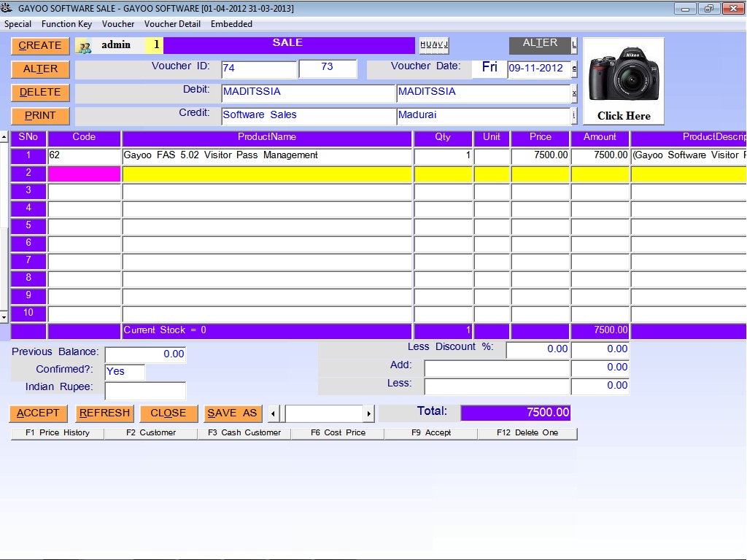Click the magenta Code cell in row 2
Image resolution: width=747 pixels, height=560 pixels.
coord(85,174)
